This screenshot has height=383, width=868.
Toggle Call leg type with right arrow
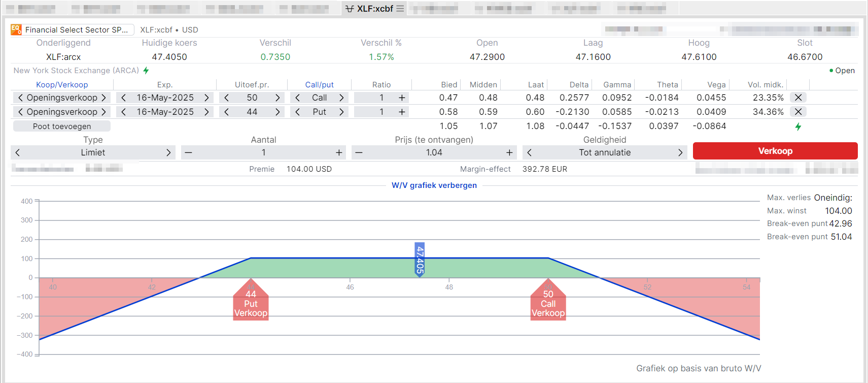(341, 98)
